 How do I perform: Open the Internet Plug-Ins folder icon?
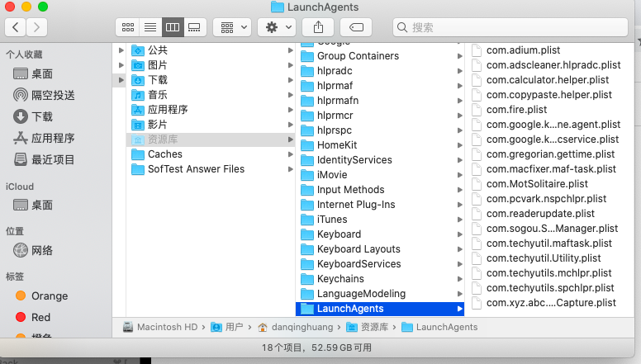[307, 205]
